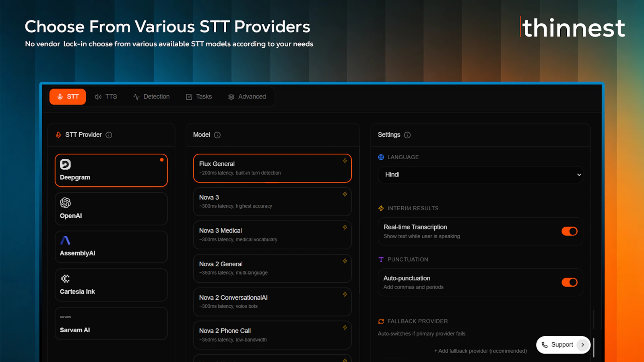Click the info icon next to Model
644x362 pixels.
point(217,135)
